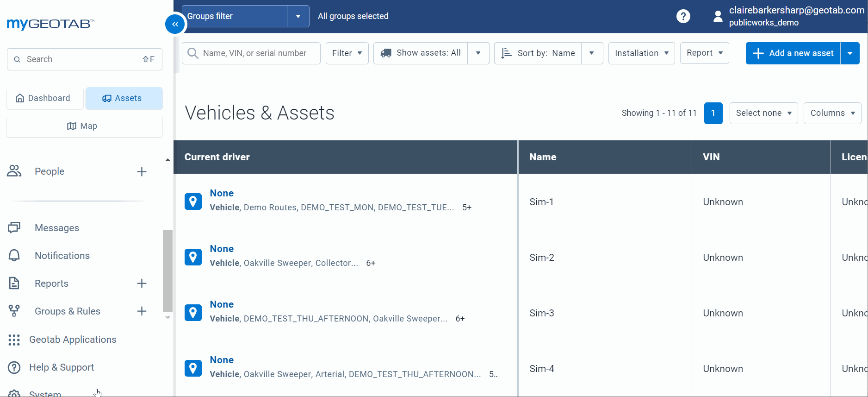Image resolution: width=868 pixels, height=397 pixels.
Task: Open the user profile icon
Action: point(718,16)
